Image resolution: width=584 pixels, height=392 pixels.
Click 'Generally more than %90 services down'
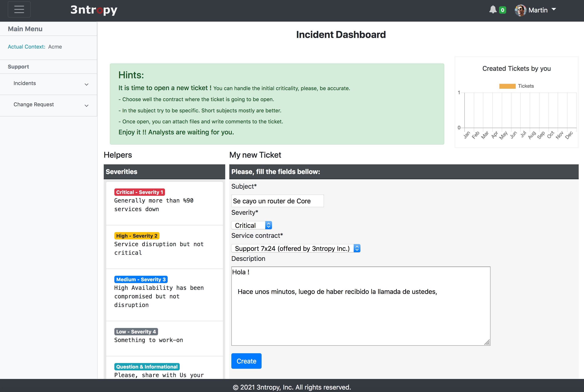154,205
